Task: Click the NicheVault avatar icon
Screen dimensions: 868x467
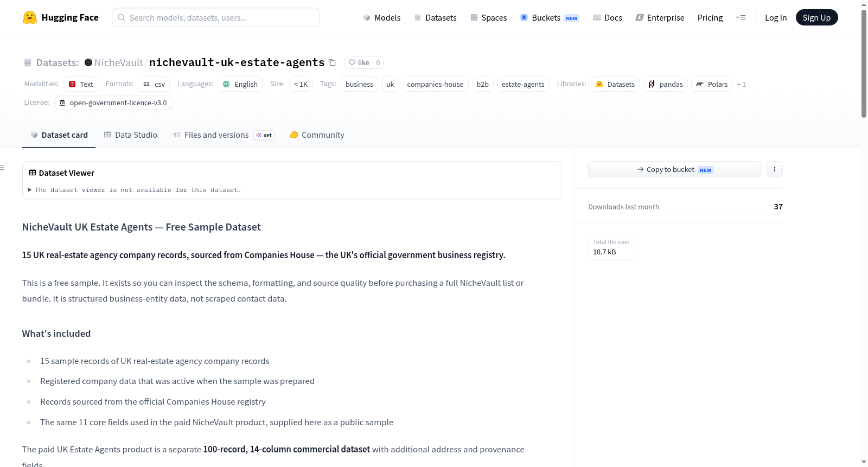Action: click(x=88, y=62)
